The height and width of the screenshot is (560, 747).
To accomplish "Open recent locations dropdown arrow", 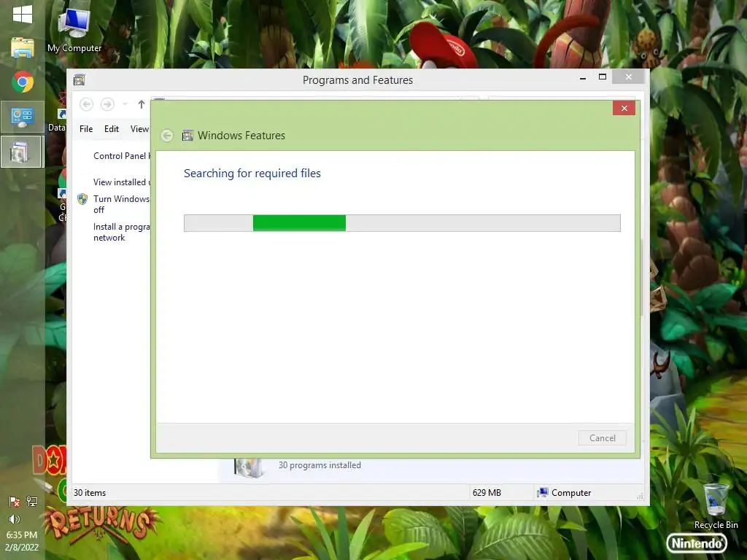I will [x=125, y=104].
